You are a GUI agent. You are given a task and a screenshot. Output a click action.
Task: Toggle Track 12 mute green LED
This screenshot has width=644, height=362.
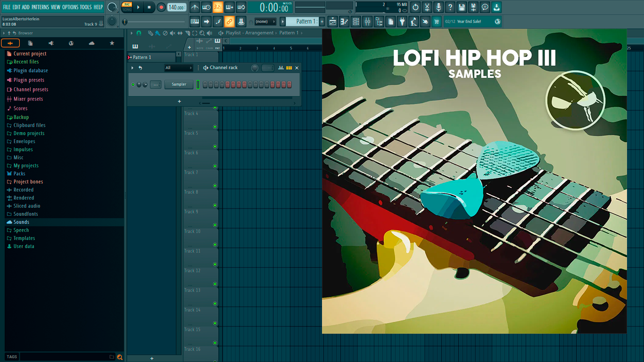[x=215, y=284]
